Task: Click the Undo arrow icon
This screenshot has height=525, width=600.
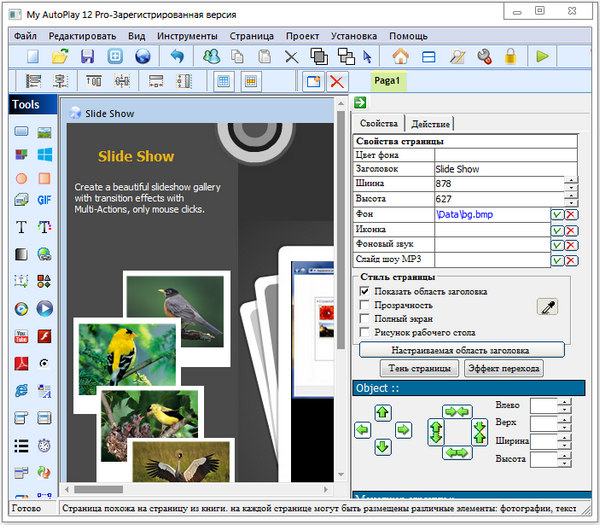Action: tap(177, 56)
